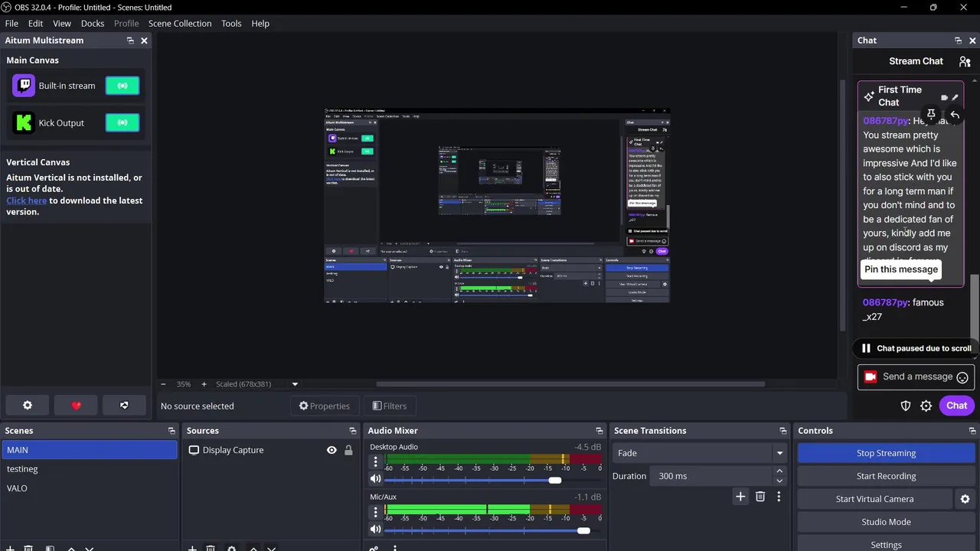The width and height of the screenshot is (980, 551).
Task: Enable Studio Mode
Action: [886, 522]
